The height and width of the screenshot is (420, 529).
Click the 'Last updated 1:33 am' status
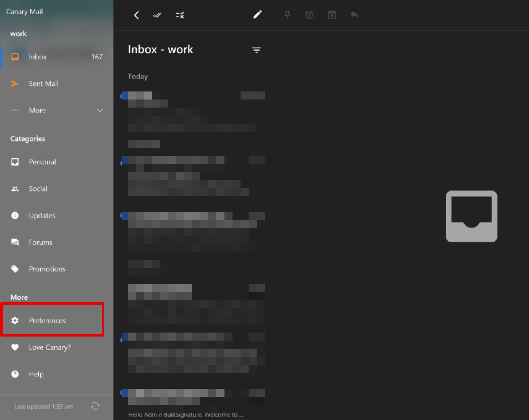44,406
